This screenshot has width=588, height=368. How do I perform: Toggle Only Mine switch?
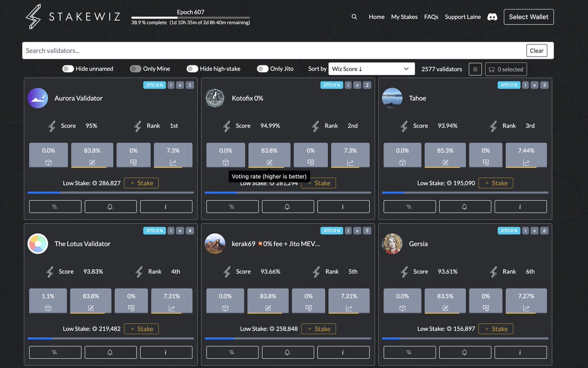point(135,69)
